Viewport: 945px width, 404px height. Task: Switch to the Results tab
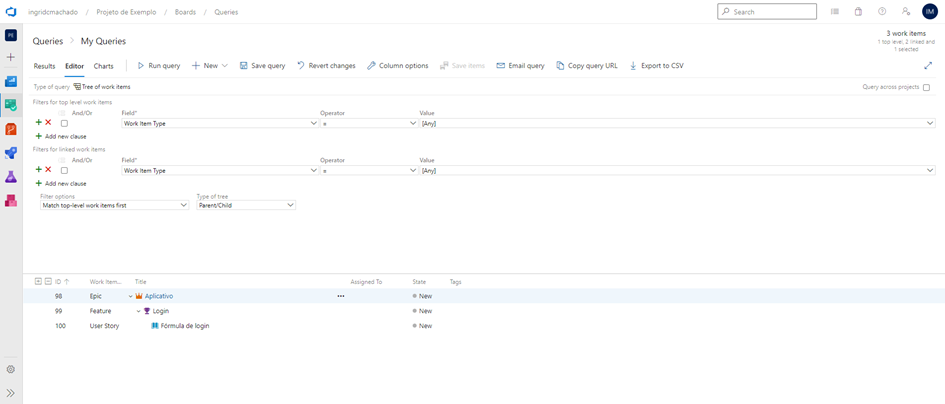(x=44, y=66)
